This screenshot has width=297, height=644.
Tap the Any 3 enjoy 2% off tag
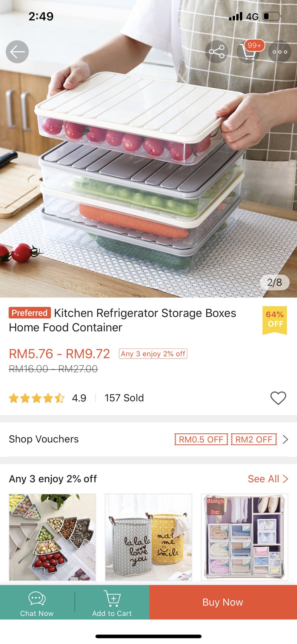pos(153,354)
